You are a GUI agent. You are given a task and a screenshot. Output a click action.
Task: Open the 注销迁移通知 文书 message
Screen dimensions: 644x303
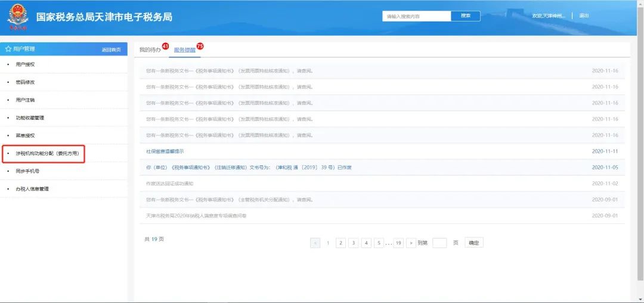249,168
